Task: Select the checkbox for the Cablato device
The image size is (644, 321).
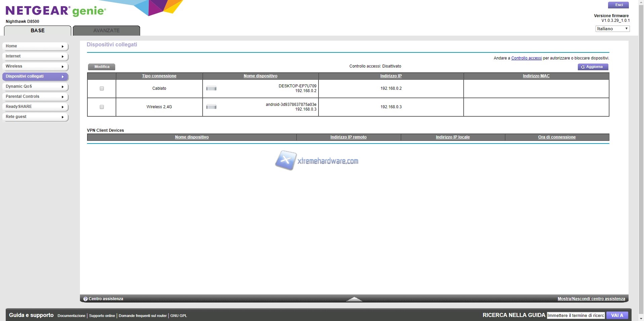Action: pos(102,88)
